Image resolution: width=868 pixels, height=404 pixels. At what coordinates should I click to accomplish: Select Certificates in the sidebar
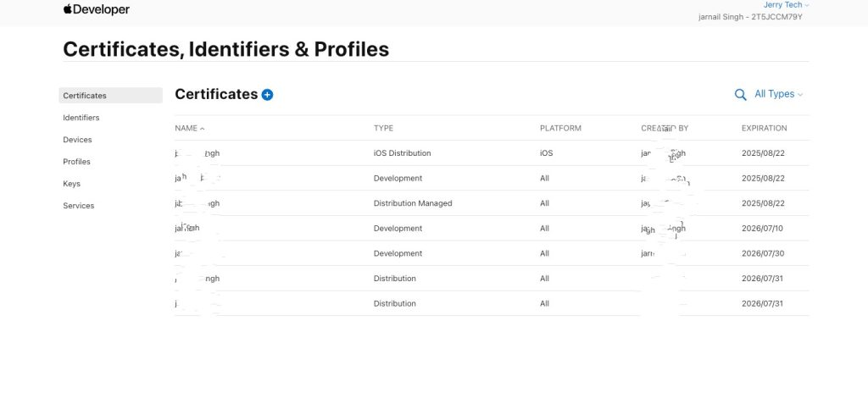point(111,95)
